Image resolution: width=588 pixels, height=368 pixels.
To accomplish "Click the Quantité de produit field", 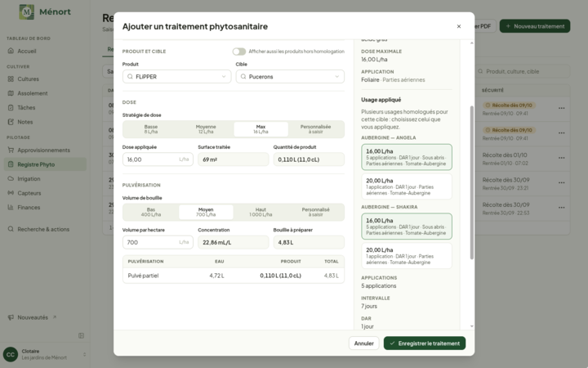I will point(309,159).
